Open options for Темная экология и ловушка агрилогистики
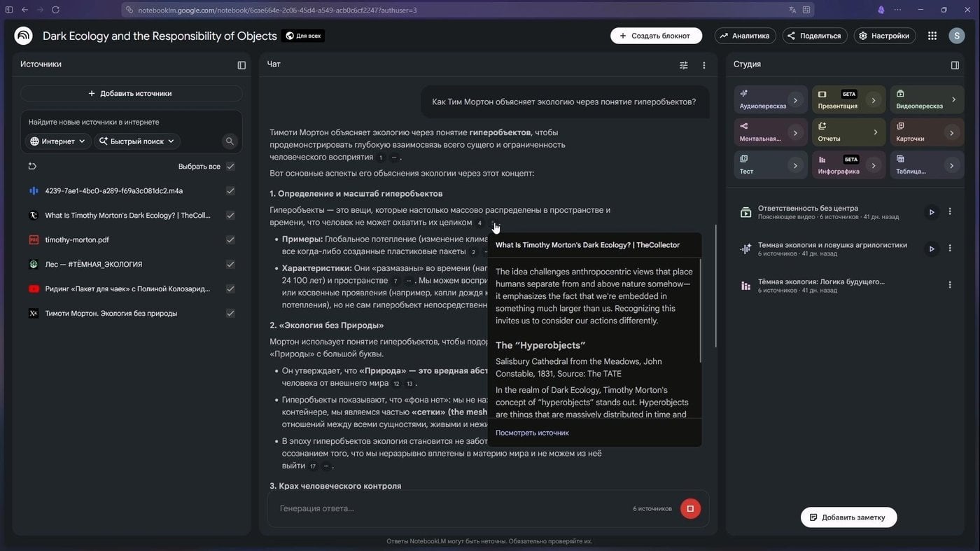Image resolution: width=980 pixels, height=551 pixels. tap(950, 249)
